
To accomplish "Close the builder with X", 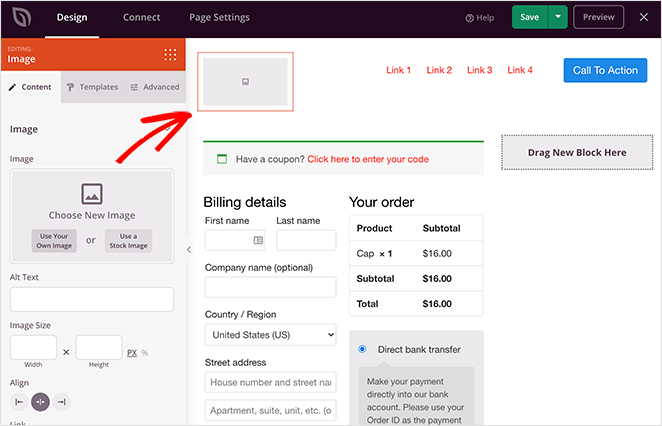I will click(643, 17).
